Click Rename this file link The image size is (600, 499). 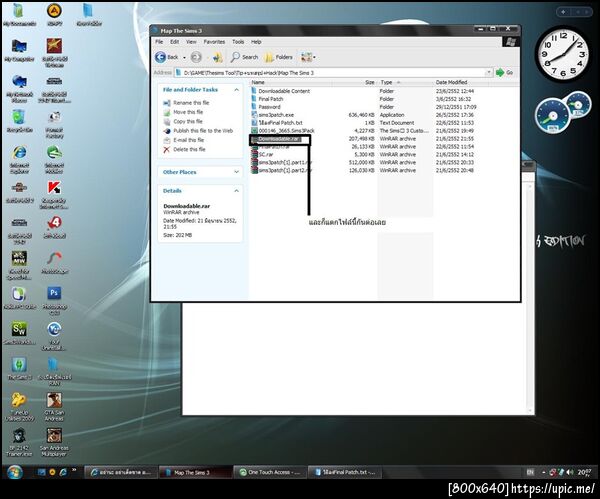click(x=191, y=103)
